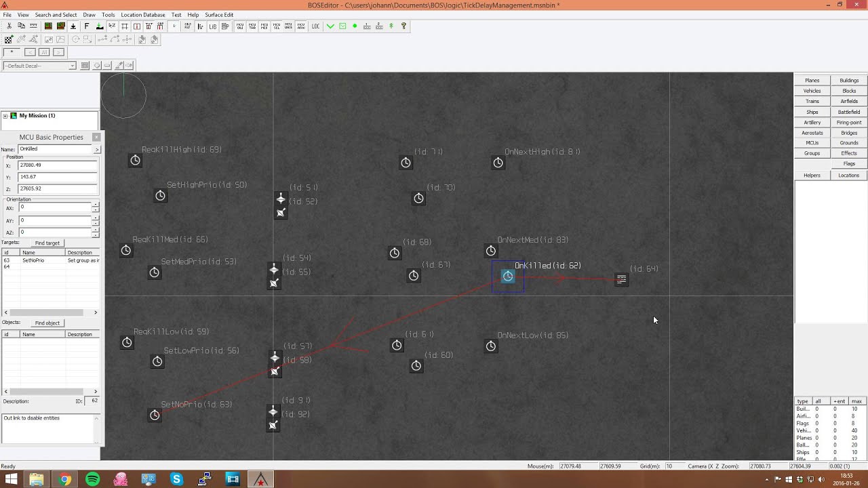
Task: Click into the Name input field
Action: [x=54, y=149]
